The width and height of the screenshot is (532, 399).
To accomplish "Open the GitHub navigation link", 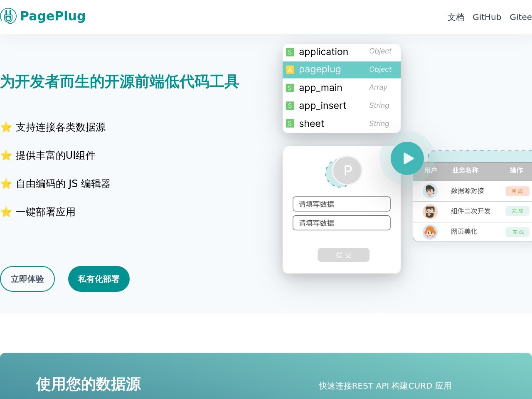I will coord(487,17).
